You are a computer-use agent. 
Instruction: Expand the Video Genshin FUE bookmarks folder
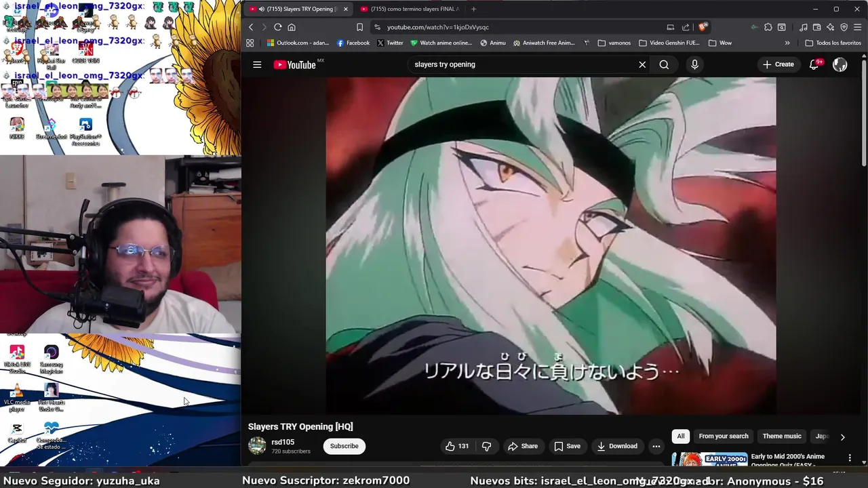click(669, 43)
